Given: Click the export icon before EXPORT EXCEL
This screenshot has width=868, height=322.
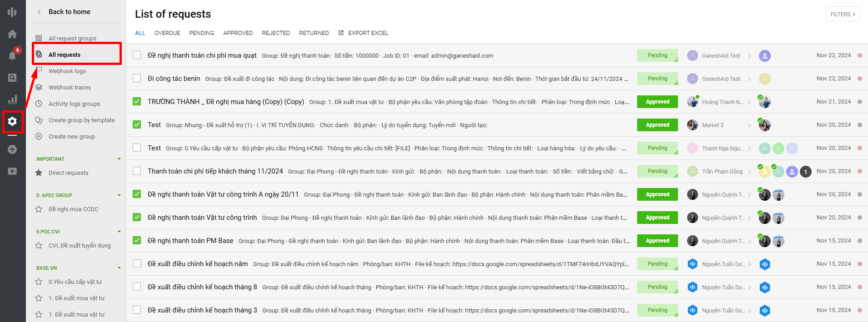Looking at the screenshot, I should tap(341, 33).
